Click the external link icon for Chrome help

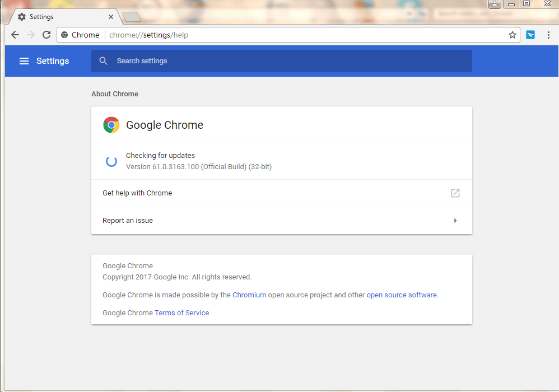[x=455, y=193]
